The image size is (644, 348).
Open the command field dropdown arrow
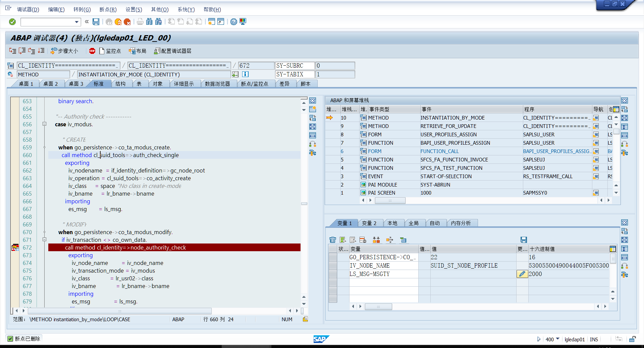click(77, 22)
